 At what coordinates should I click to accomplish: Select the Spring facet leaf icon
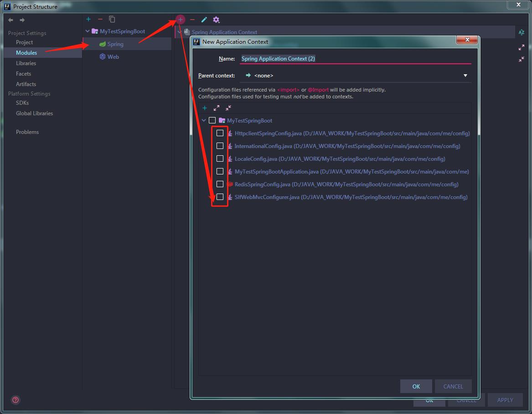click(103, 44)
